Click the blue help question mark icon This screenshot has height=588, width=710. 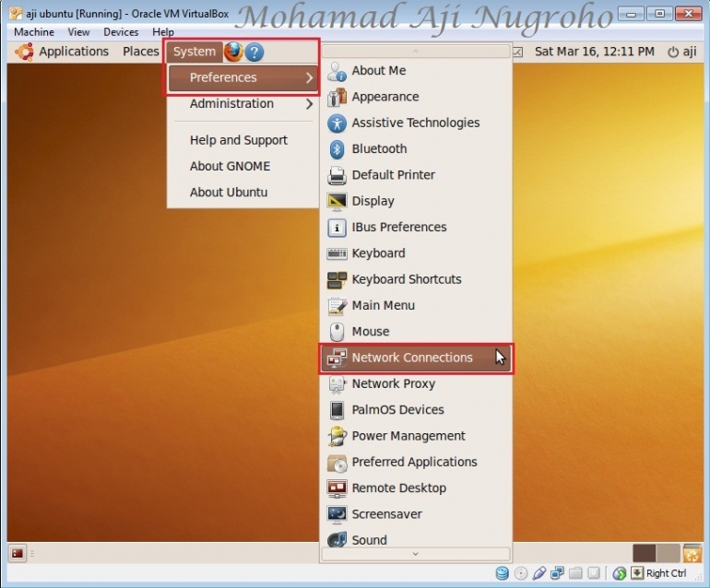point(254,52)
